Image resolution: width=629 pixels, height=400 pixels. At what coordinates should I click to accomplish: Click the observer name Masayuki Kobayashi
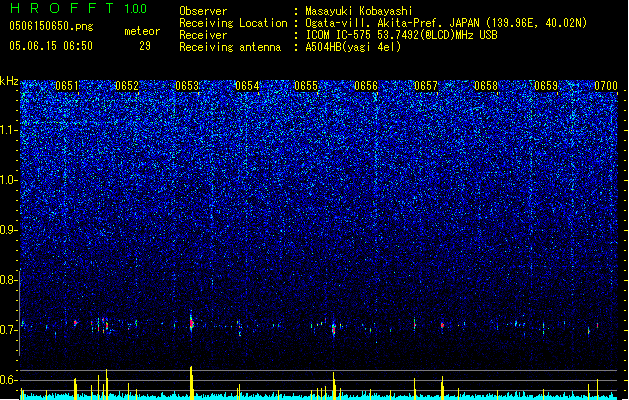359,11
